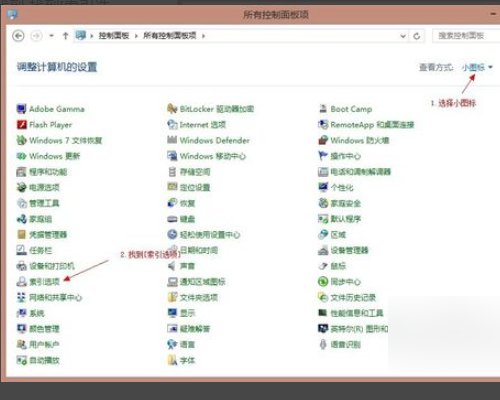This screenshot has height=400, width=500.
Task: Open 个性化 personalization
Action: click(x=336, y=187)
